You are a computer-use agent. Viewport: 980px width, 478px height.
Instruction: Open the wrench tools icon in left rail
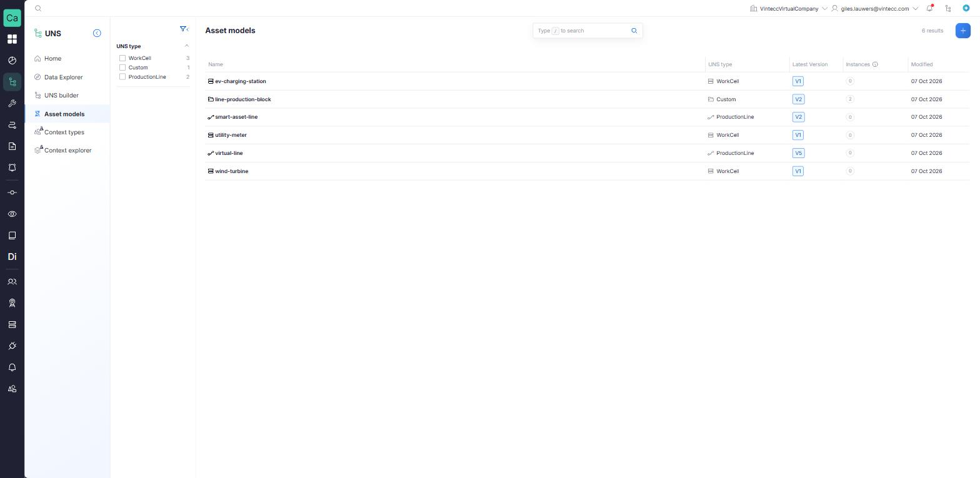coord(12,104)
